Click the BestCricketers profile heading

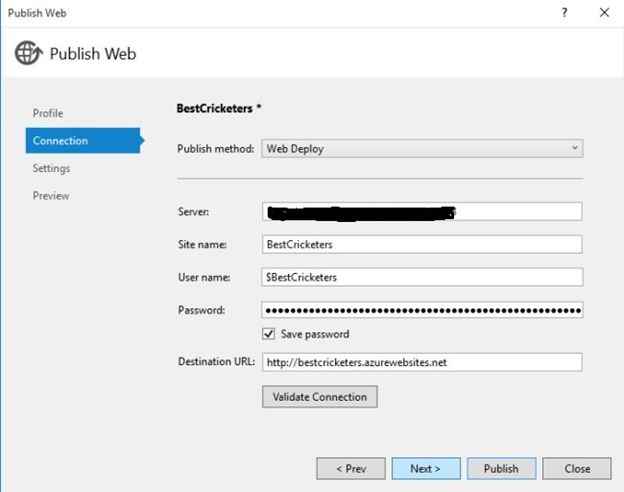pos(218,108)
